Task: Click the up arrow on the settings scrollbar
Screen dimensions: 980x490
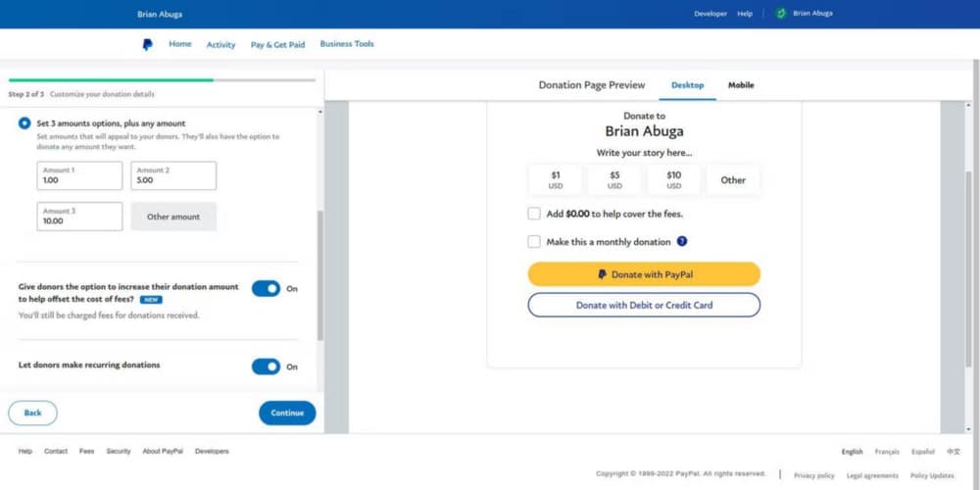Action: (x=320, y=112)
